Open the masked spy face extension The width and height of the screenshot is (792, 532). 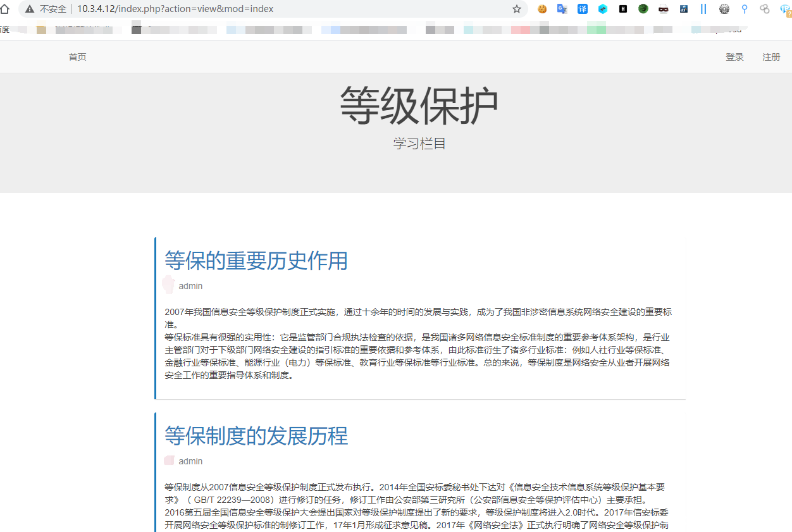[664, 9]
